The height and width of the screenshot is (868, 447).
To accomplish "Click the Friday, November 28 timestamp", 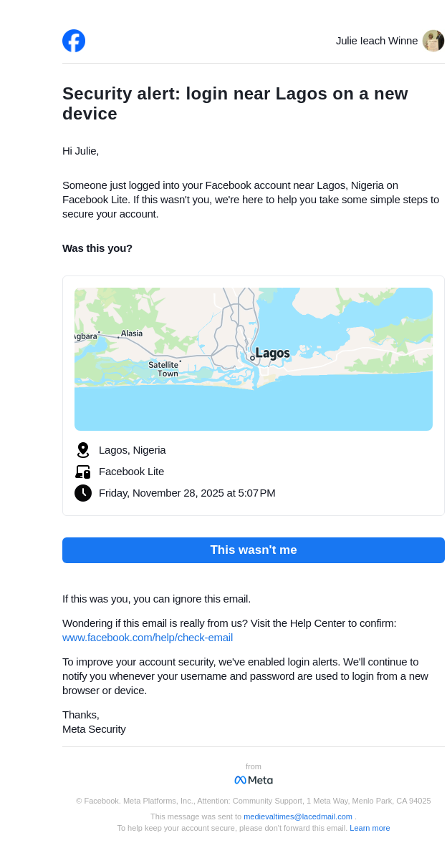I will [187, 493].
